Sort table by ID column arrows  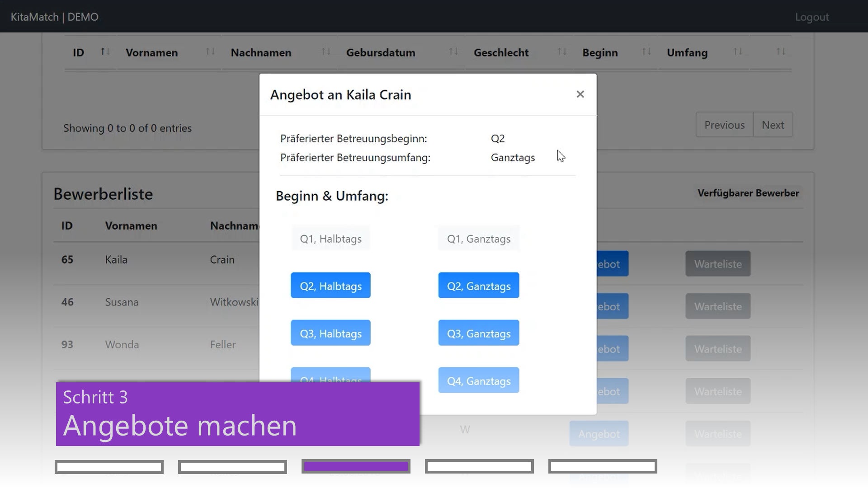click(x=105, y=52)
